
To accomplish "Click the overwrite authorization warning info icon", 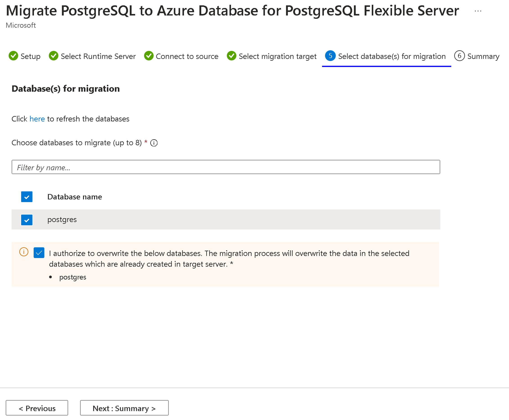I will (x=24, y=252).
